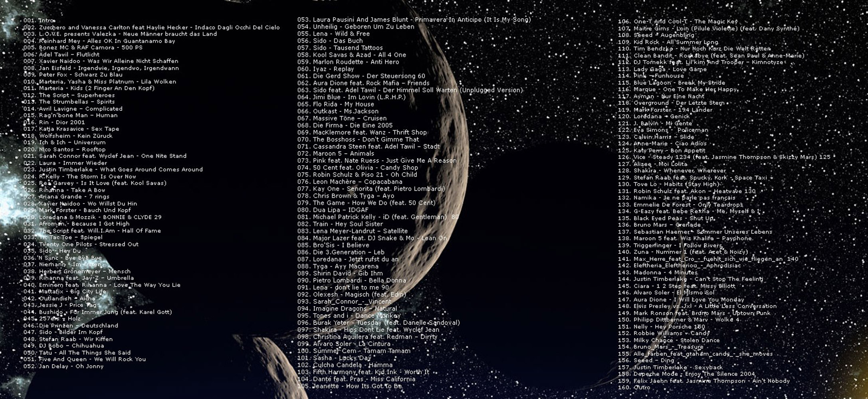
Task: Select track 018 Wolfsheim - Kein Zurück
Action: point(68,136)
